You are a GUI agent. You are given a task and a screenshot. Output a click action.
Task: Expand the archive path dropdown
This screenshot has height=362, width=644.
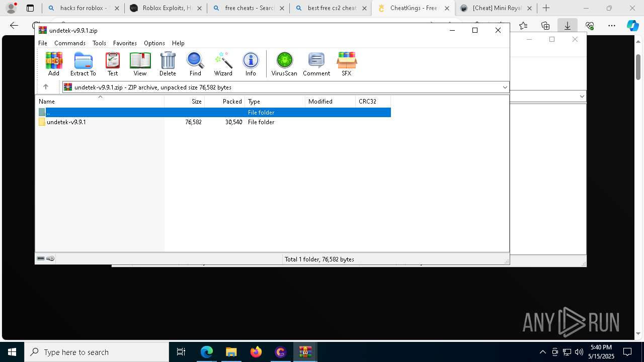(x=505, y=87)
